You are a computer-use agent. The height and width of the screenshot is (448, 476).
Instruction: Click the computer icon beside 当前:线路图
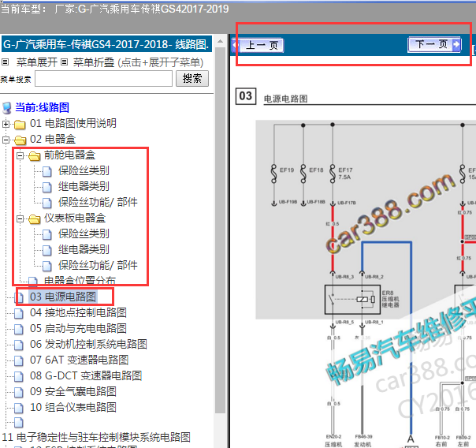coord(6,108)
